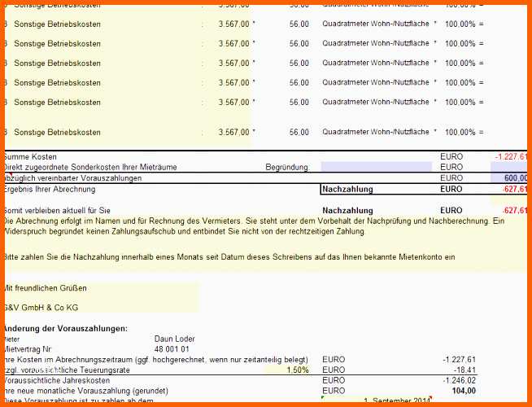
Task: Click the Mietvertrag number 48 001 01
Action: click(172, 349)
